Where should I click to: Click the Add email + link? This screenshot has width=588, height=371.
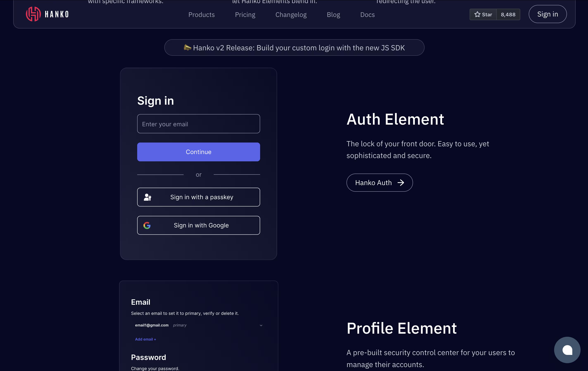(x=145, y=339)
